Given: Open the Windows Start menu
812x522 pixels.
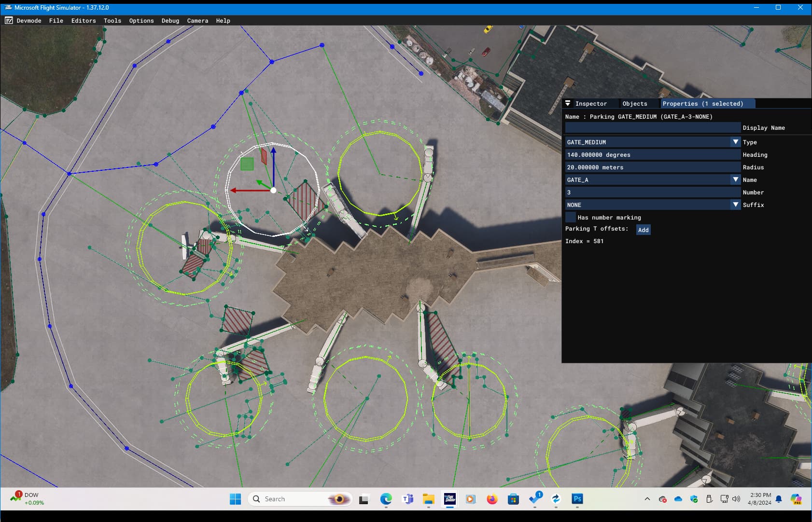Looking at the screenshot, I should click(235, 499).
